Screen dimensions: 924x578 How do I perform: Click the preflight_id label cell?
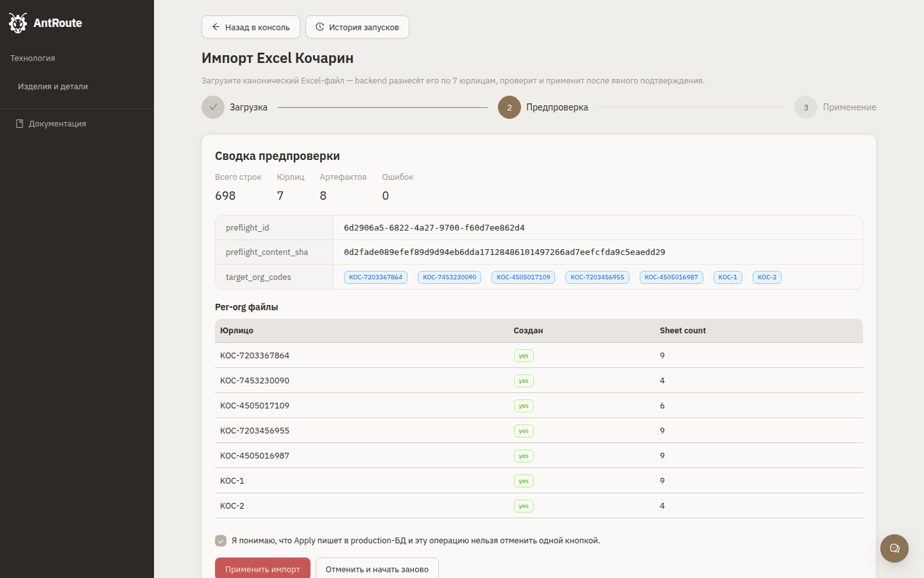point(275,228)
